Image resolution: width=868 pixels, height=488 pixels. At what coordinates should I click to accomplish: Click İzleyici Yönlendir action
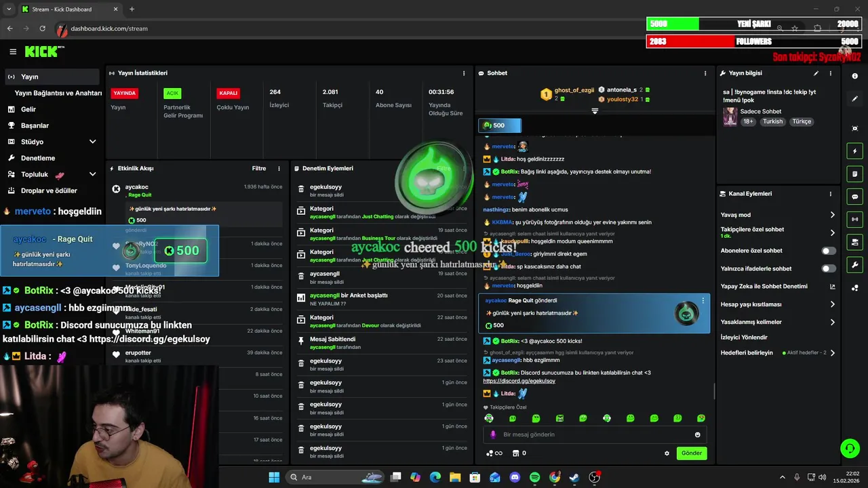point(744,337)
